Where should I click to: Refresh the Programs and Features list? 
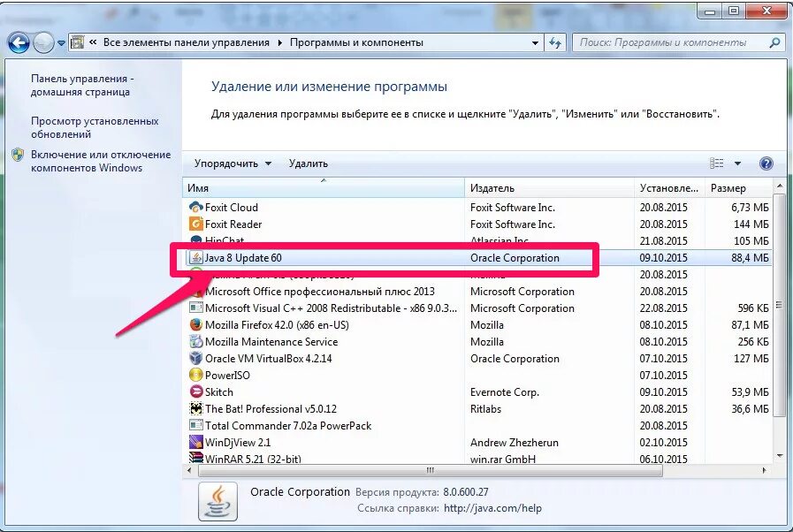[555, 43]
